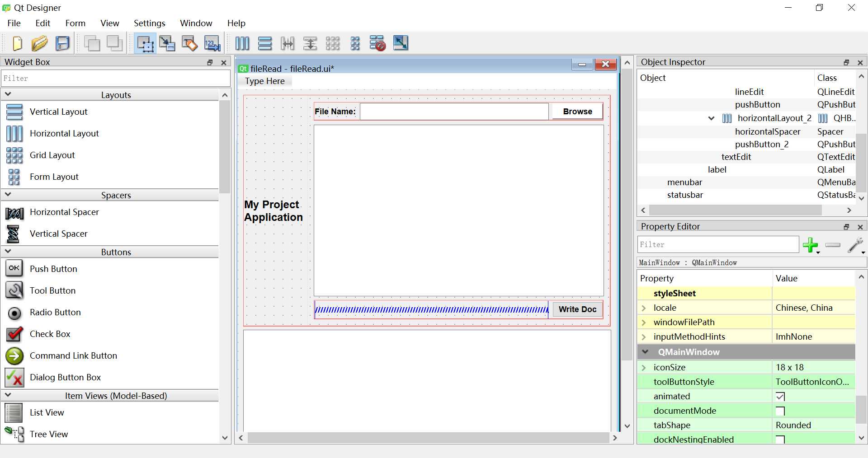Click the File Name line edit

click(x=454, y=111)
